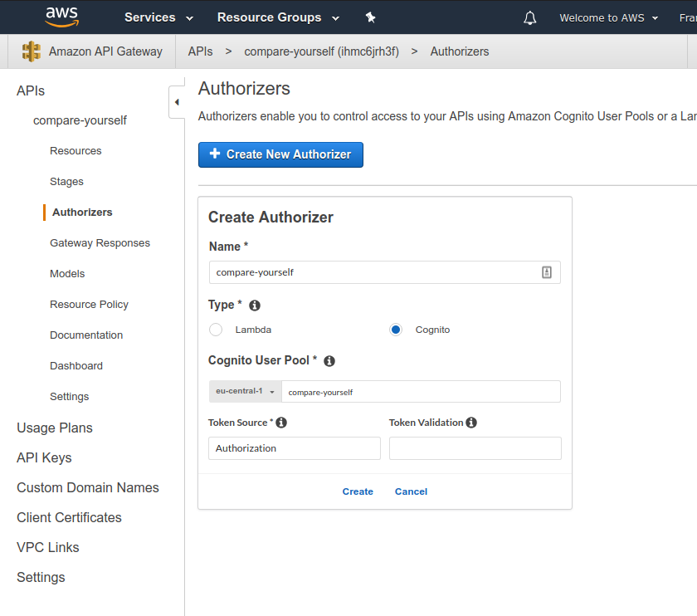Image resolution: width=697 pixels, height=616 pixels.
Task: Open Stages in the sidebar
Action: 66,182
